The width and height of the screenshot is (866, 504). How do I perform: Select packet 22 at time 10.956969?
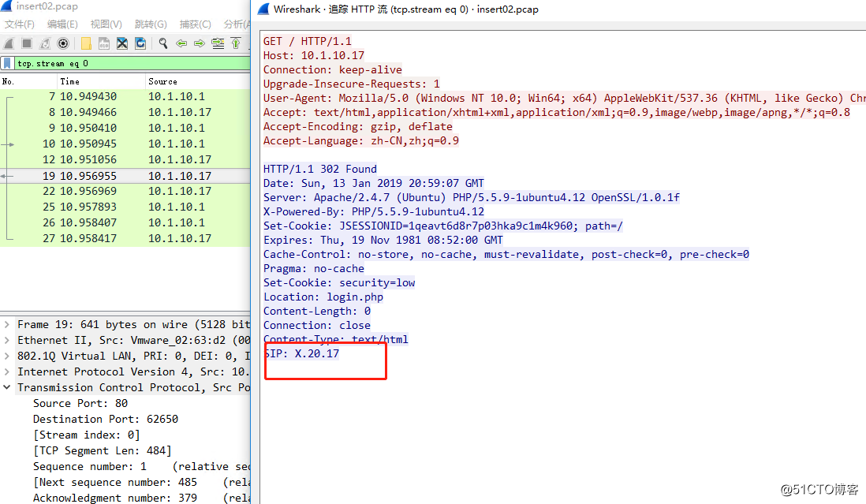click(125, 191)
